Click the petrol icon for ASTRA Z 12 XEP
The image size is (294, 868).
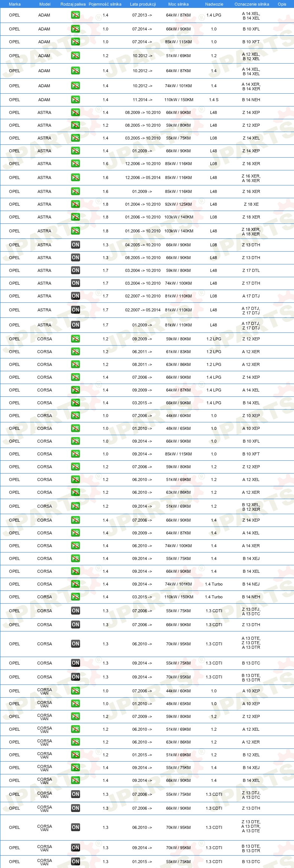tap(76, 125)
